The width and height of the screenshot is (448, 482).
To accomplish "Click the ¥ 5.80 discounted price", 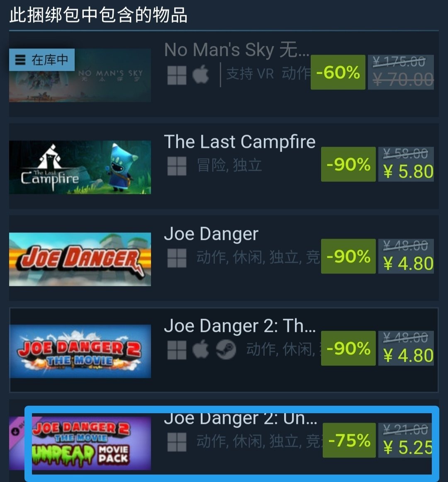I will pos(408,171).
